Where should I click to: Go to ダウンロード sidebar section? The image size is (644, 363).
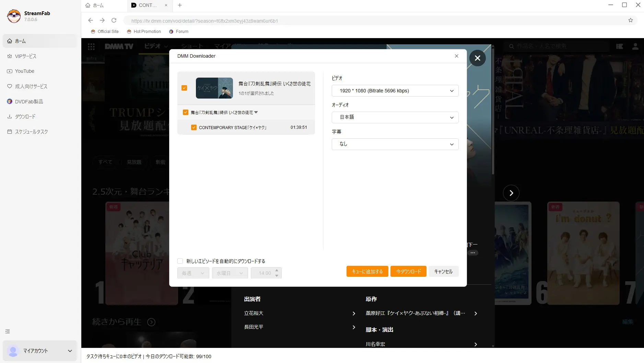(39, 116)
